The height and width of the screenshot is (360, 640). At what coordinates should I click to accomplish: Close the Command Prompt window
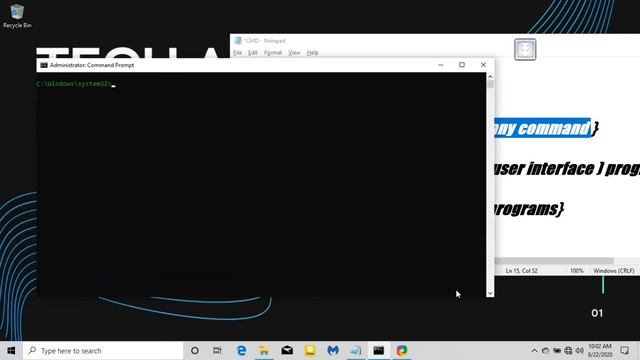(x=483, y=65)
